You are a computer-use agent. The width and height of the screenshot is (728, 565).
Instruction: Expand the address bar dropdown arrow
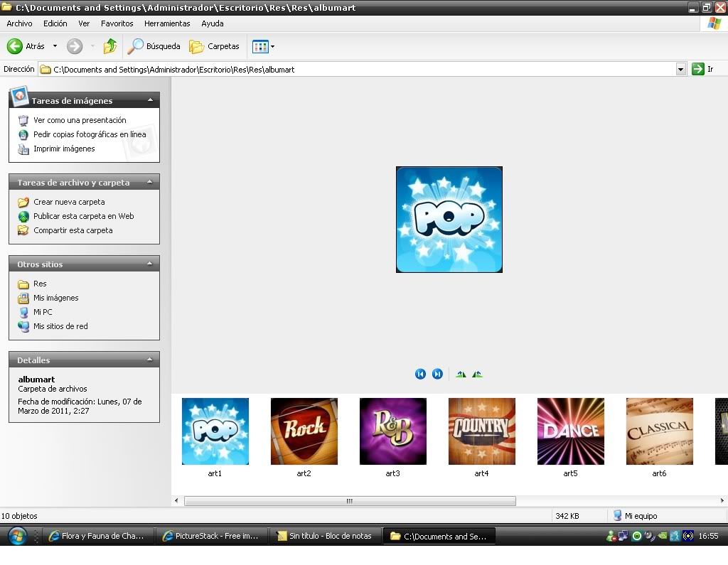pyautogui.click(x=680, y=69)
